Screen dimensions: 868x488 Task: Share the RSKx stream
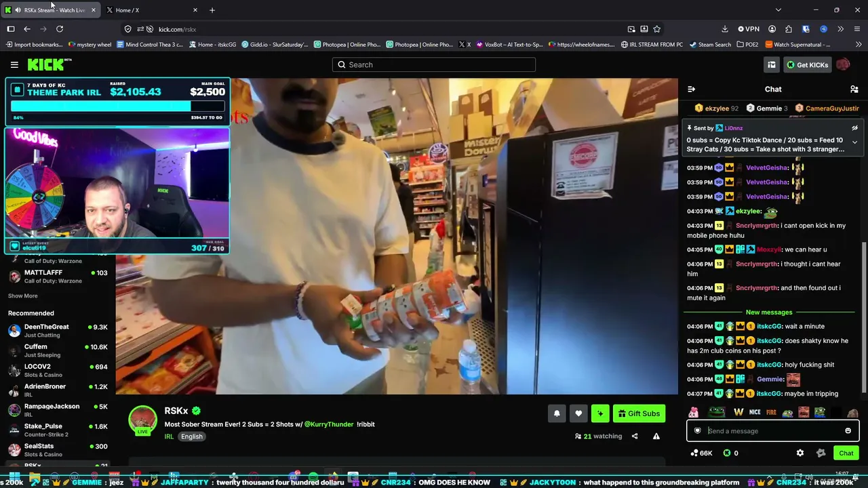click(635, 436)
